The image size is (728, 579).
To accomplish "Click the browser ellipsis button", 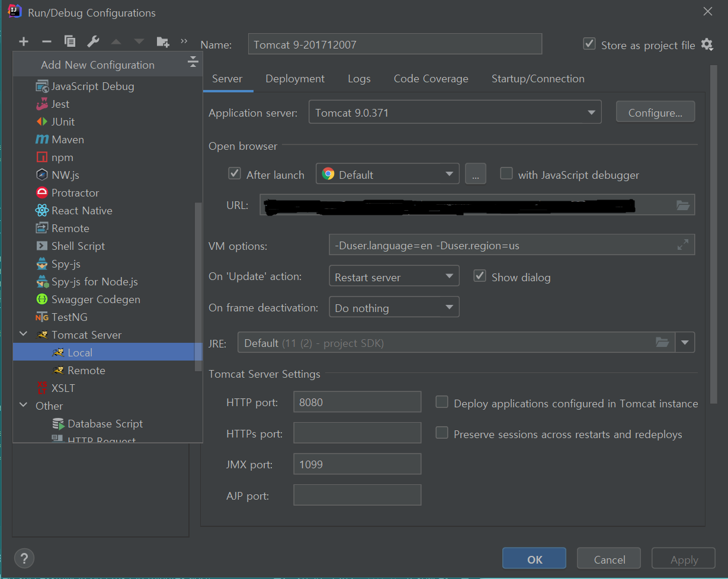I will (x=475, y=174).
